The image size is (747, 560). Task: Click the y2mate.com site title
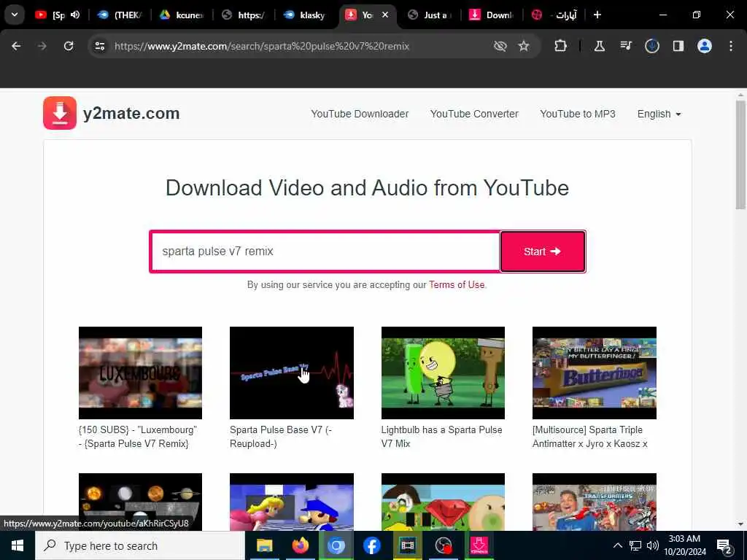131,113
